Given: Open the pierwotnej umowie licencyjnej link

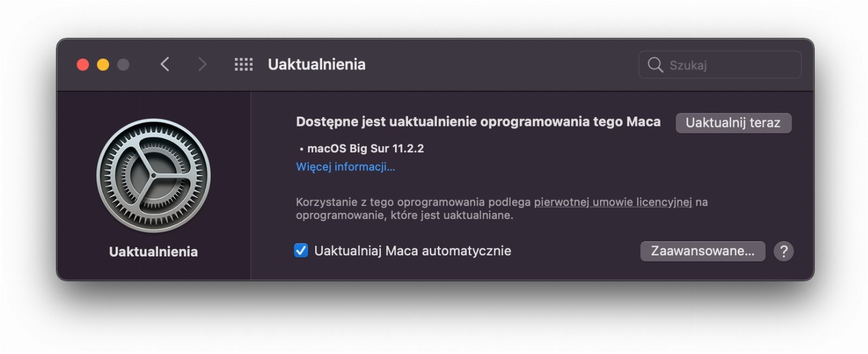Looking at the screenshot, I should 613,202.
